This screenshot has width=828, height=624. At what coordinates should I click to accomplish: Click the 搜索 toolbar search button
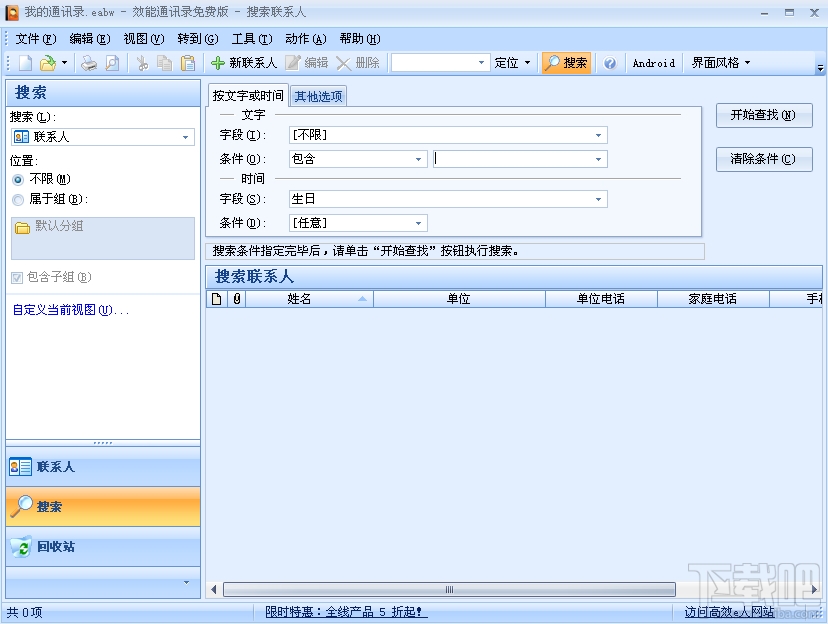click(566, 63)
